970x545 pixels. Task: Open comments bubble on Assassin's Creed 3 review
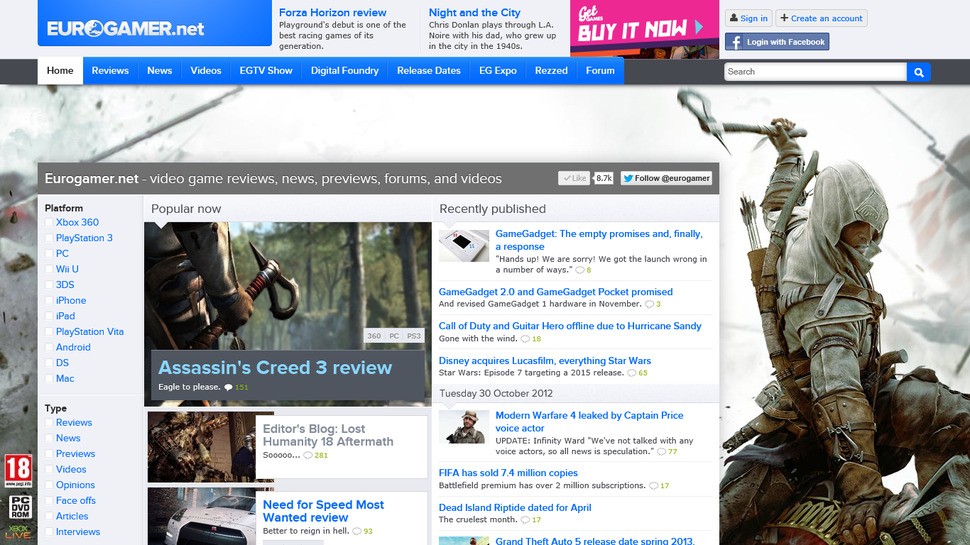point(228,387)
